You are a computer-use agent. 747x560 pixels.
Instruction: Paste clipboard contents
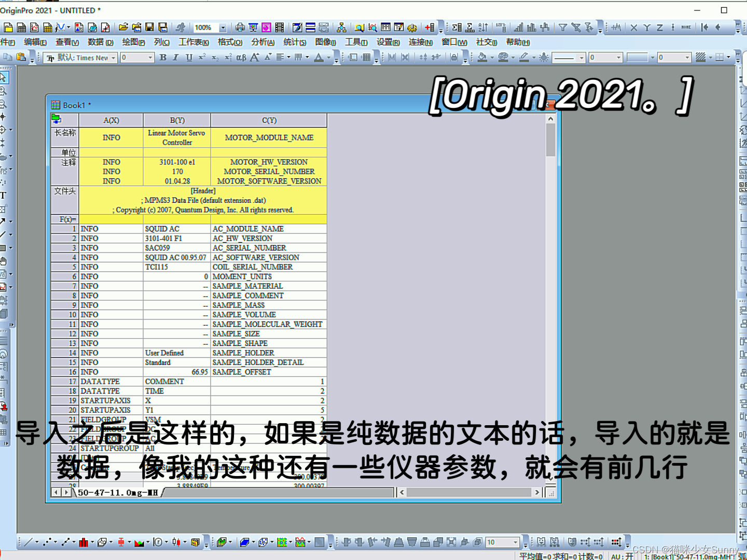click(21, 58)
